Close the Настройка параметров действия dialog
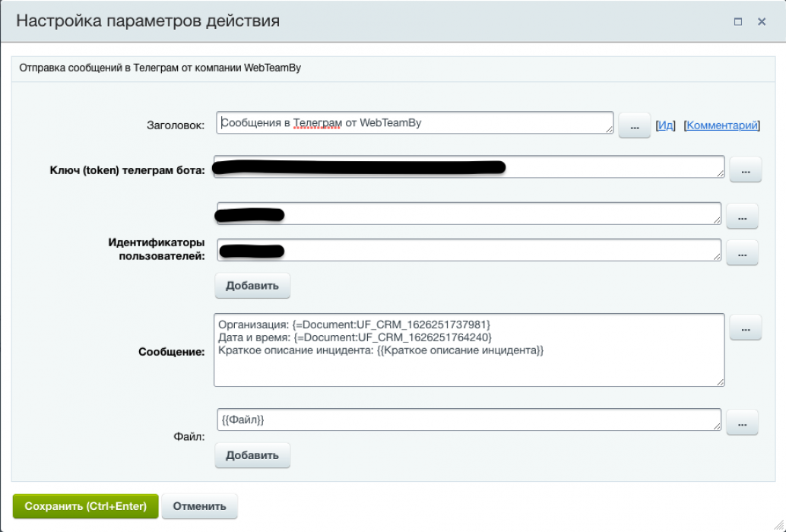The image size is (786, 532). [x=761, y=21]
